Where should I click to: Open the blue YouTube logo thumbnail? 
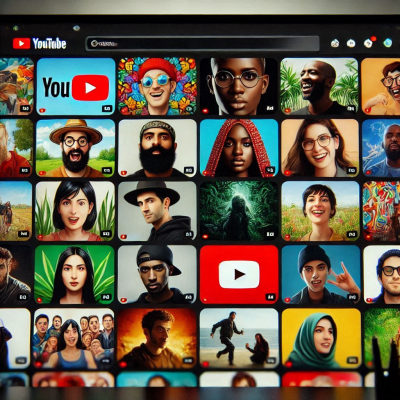click(x=76, y=86)
